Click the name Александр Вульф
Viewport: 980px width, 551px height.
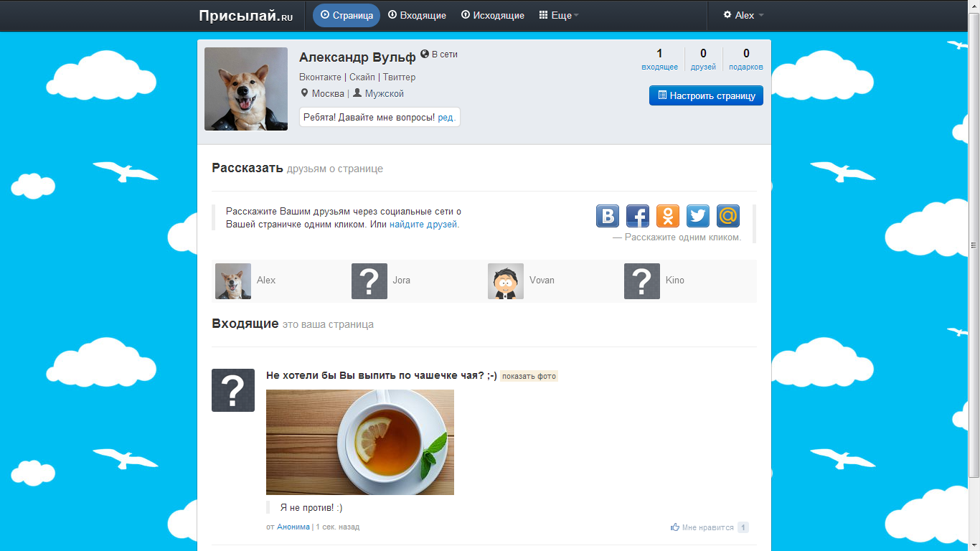[x=357, y=57]
